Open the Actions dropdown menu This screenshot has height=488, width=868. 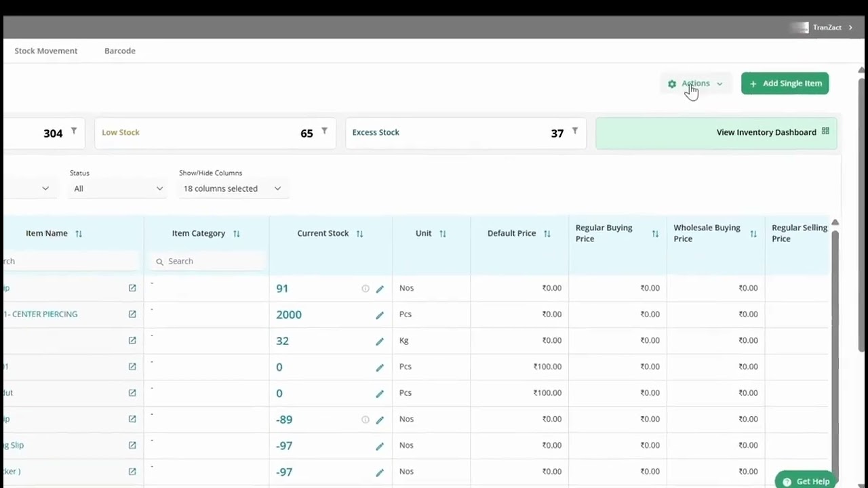tap(696, 83)
